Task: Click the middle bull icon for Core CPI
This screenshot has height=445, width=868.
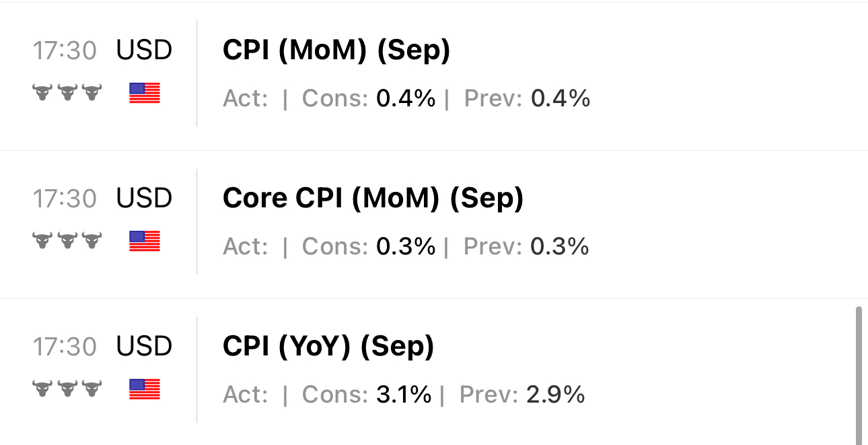Action: pyautogui.click(x=67, y=241)
